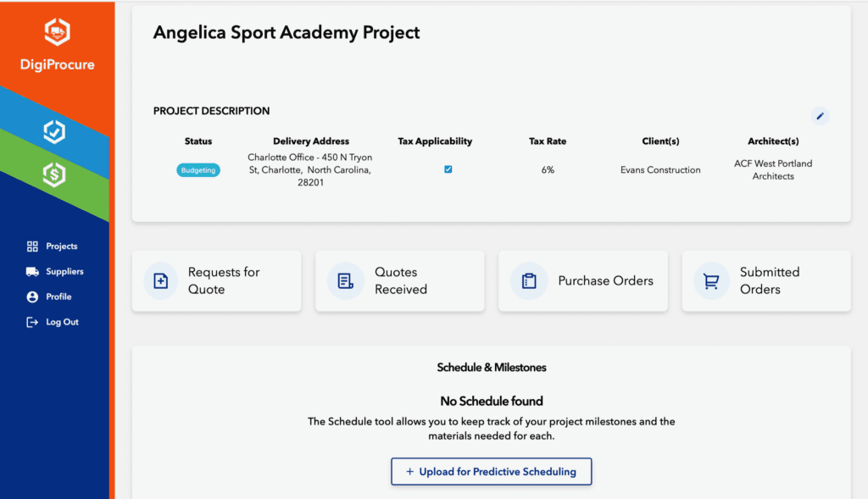Viewport: 868px width, 499px height.
Task: Click the Suppliers truck icon
Action: [32, 272]
